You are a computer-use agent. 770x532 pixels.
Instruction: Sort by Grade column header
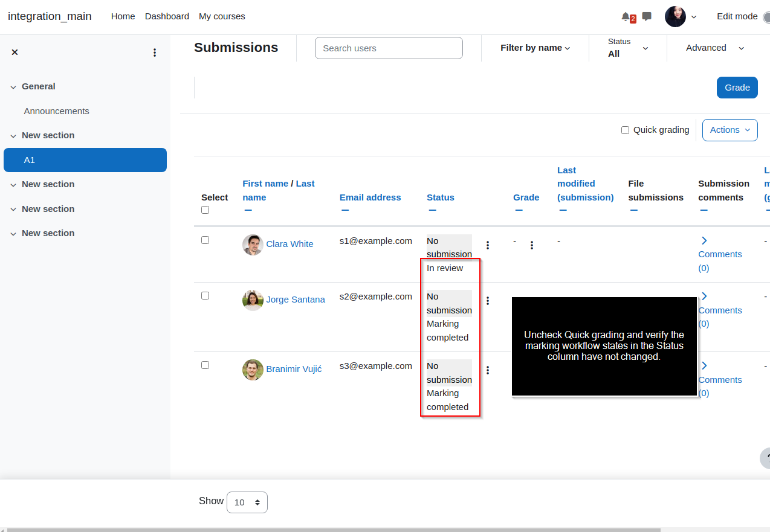526,197
